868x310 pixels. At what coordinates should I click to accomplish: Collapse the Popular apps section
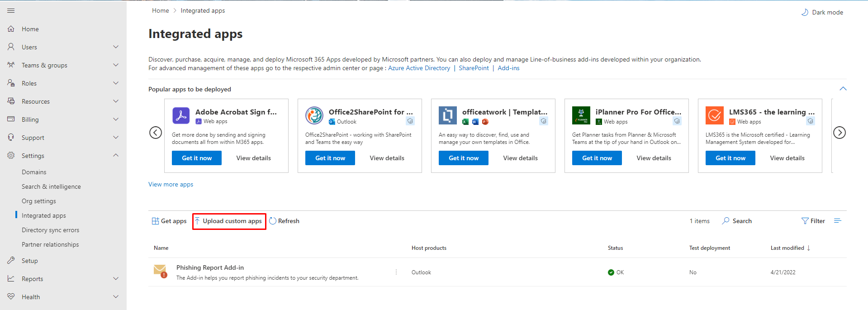(x=843, y=89)
